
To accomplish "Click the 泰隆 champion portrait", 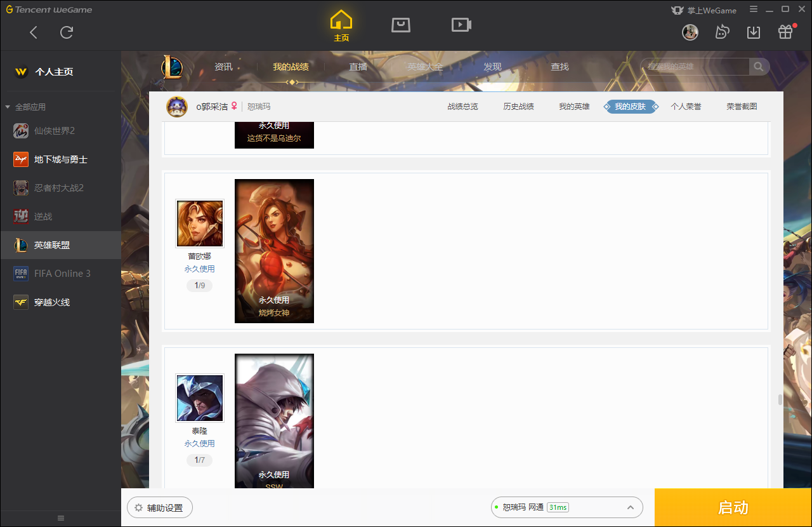I will point(200,398).
